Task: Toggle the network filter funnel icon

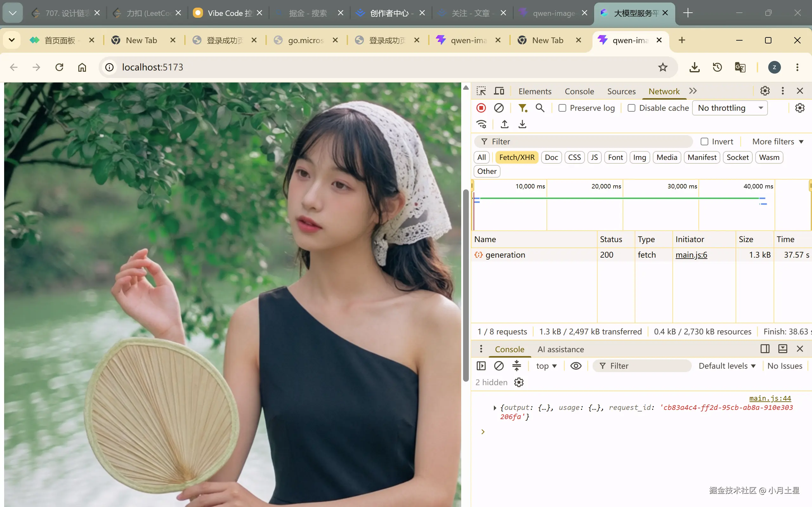Action: 522,108
